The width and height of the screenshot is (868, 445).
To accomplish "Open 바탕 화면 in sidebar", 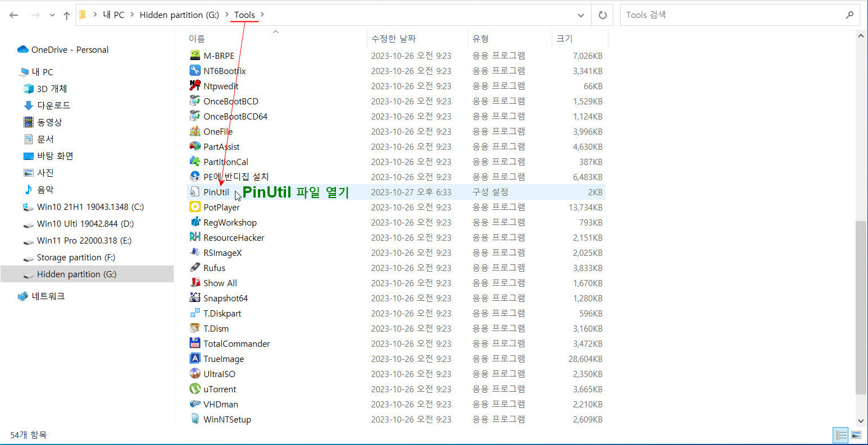I will tap(55, 156).
